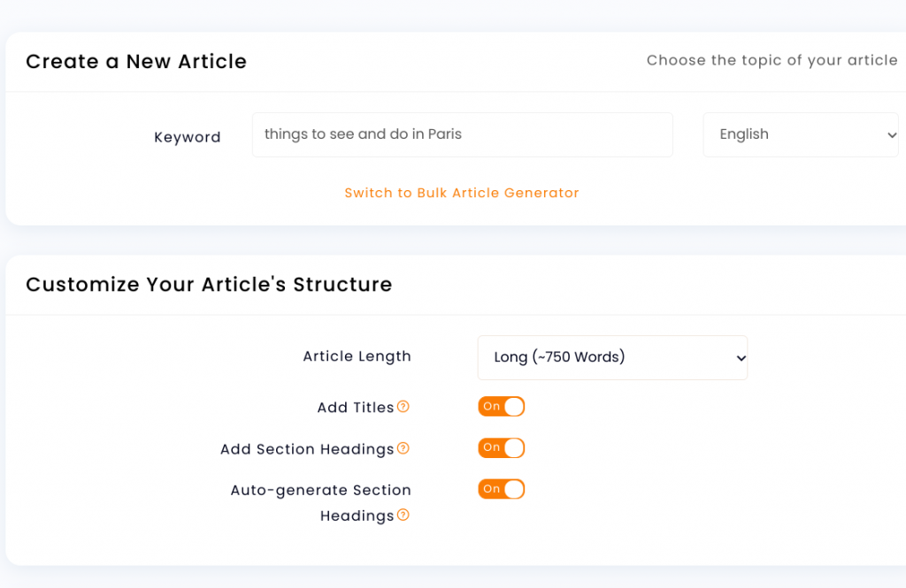Click the Add Section Headings label text
This screenshot has height=588, width=906.
pyautogui.click(x=307, y=449)
